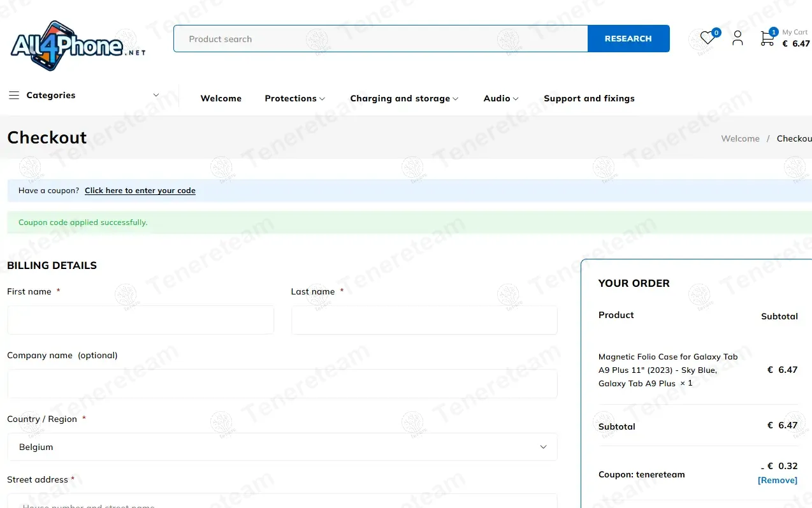812x508 pixels.
Task: Open the Country / Region dropdown
Action: pyautogui.click(x=282, y=447)
